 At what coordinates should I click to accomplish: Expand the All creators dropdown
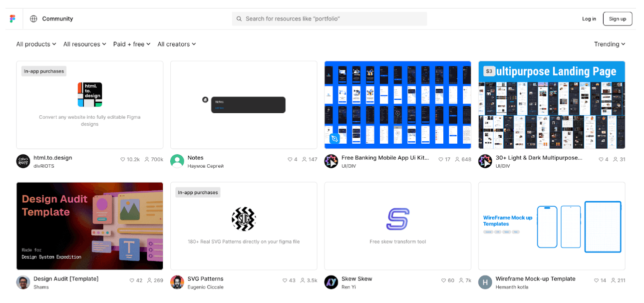click(177, 44)
